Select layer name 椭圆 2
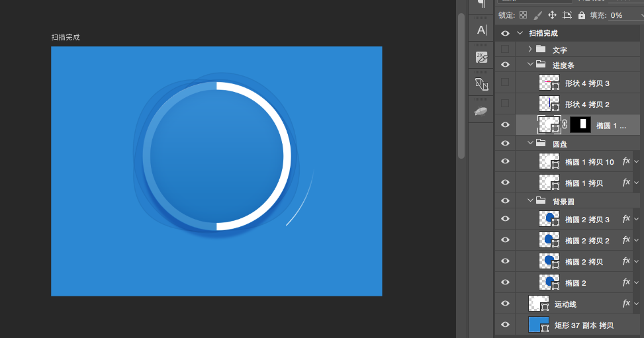Image resolution: width=644 pixels, height=338 pixels. (x=575, y=283)
